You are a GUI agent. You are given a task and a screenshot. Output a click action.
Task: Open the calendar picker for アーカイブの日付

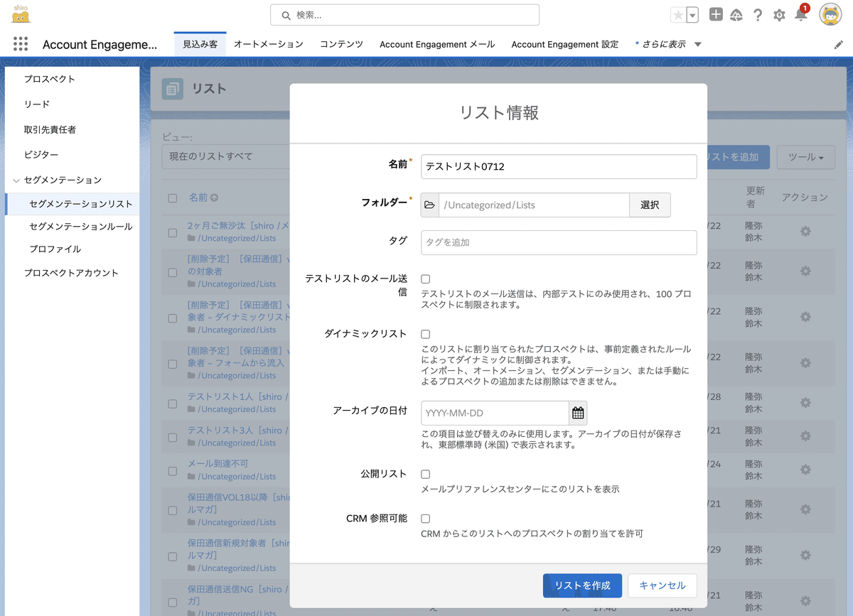578,413
